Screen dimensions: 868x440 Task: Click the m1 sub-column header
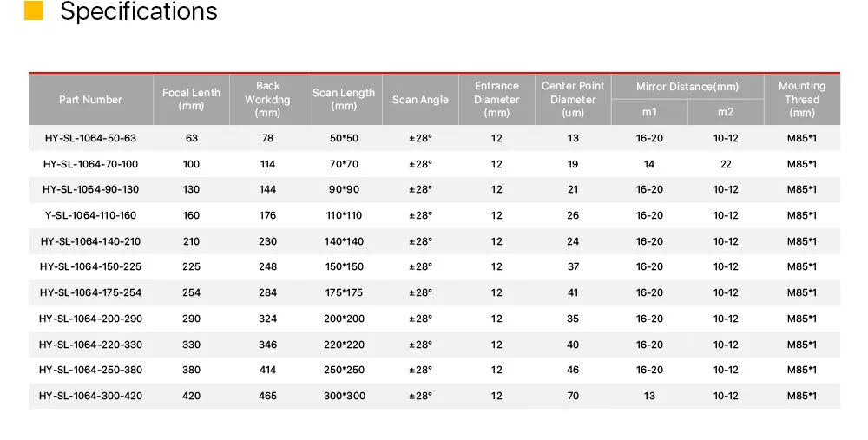coord(649,112)
